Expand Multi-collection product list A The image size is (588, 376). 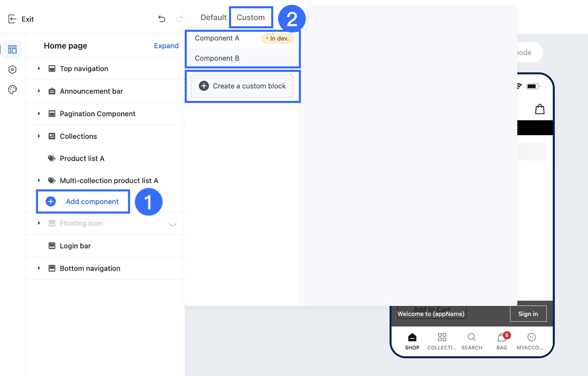[39, 180]
